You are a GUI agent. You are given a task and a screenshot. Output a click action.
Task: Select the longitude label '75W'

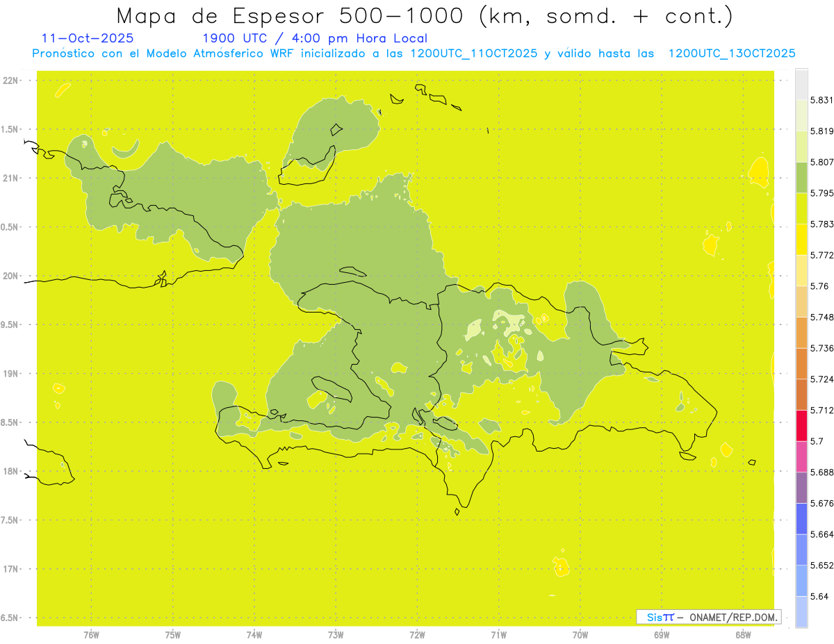tap(173, 635)
